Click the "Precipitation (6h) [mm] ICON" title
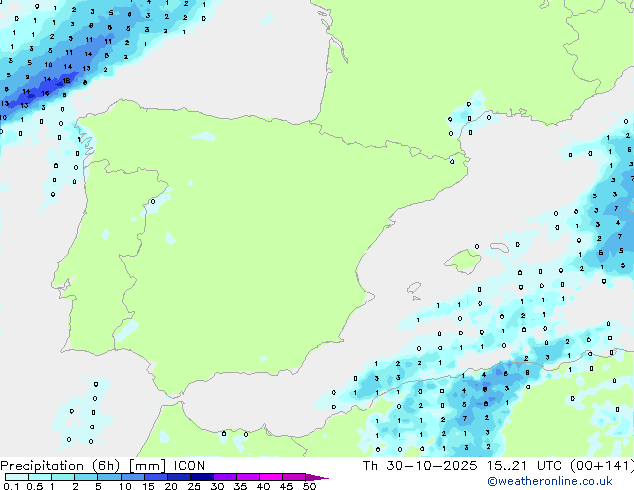 (x=103, y=466)
